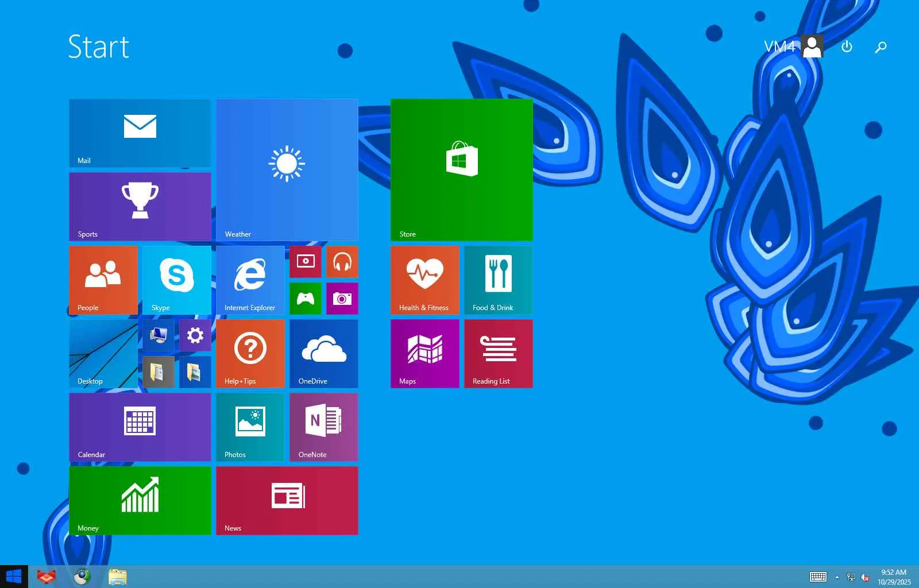Screen dimensions: 919x588
Task: Open the OneDrive tile
Action: [324, 354]
